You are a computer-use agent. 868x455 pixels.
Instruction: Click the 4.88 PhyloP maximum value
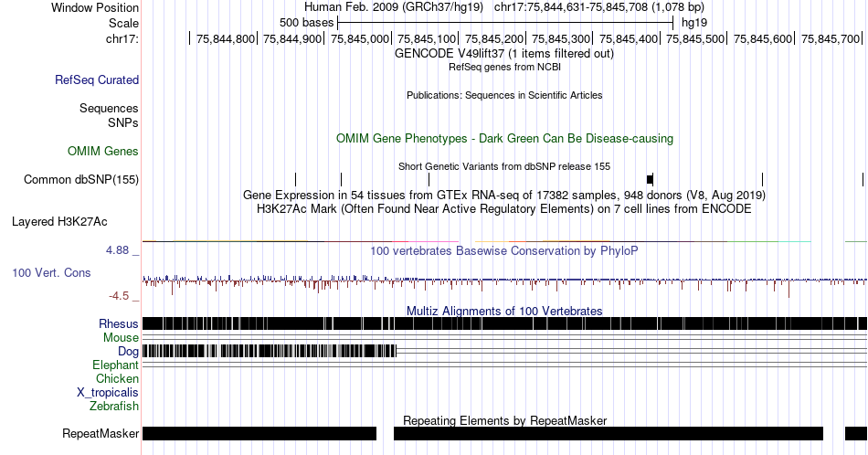pos(117,250)
